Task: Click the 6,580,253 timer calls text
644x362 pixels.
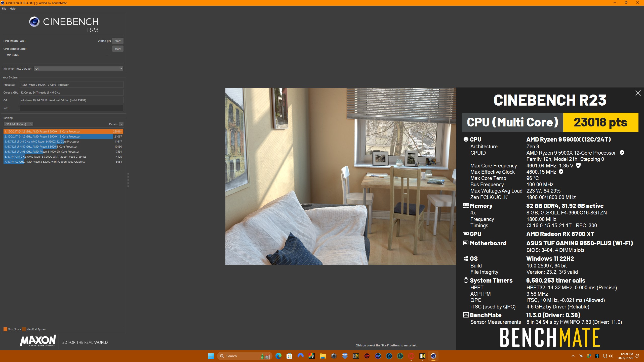Action: [x=556, y=281]
